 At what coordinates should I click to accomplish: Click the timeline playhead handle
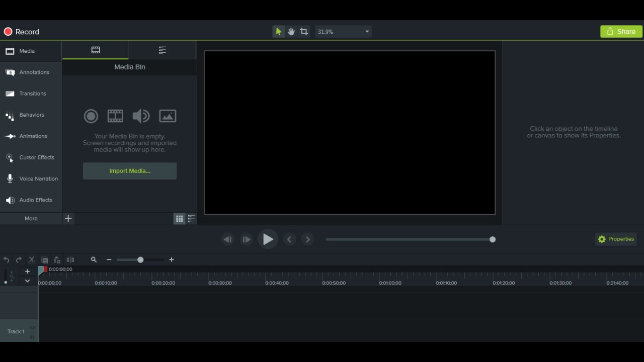41,270
